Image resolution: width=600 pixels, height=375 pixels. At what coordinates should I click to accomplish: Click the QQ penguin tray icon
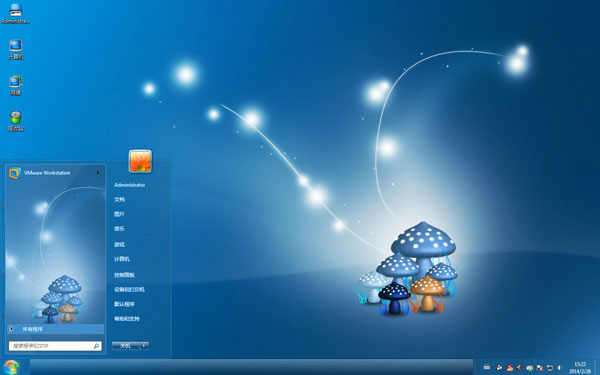[x=499, y=367]
